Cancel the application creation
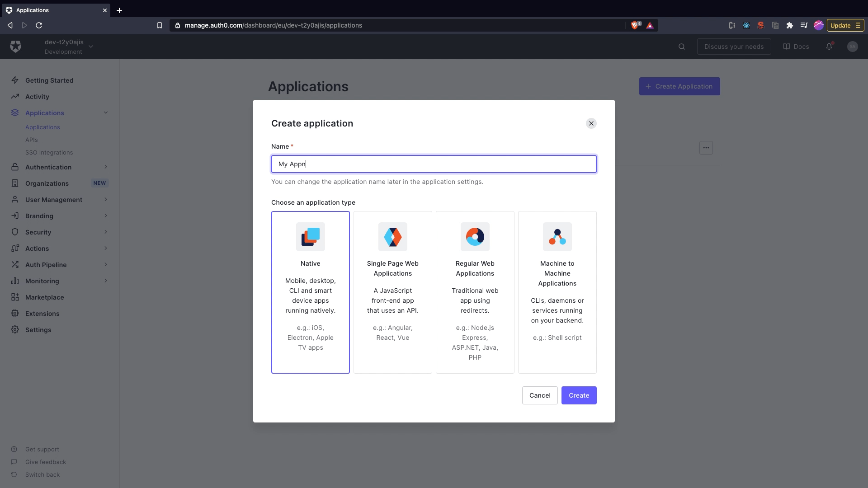The width and height of the screenshot is (868, 488). (x=539, y=395)
